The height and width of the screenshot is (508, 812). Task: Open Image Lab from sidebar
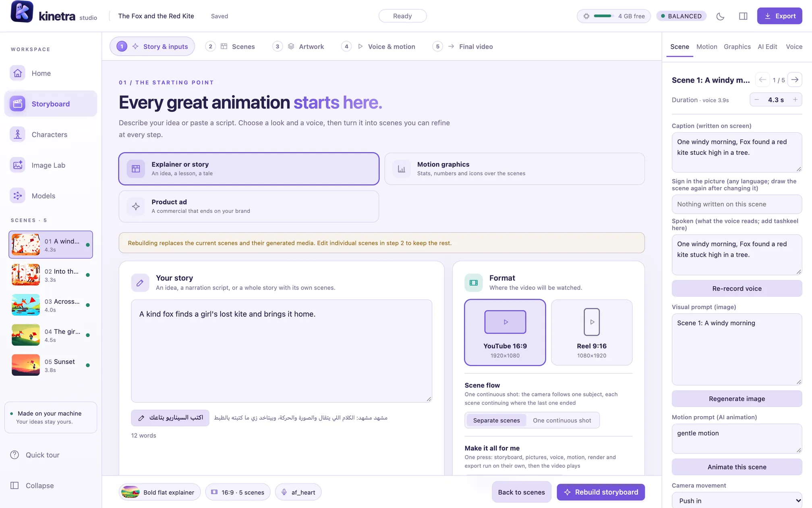point(51,165)
